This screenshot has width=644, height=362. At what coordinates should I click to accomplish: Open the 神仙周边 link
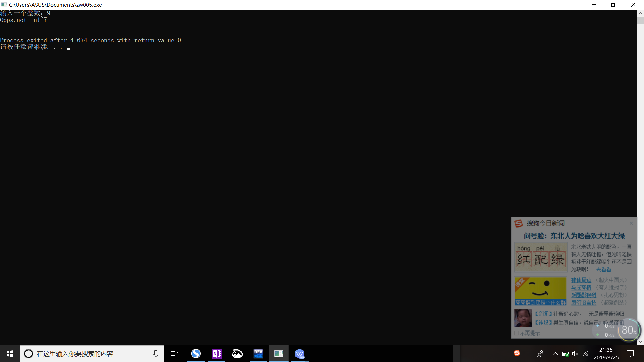click(581, 280)
